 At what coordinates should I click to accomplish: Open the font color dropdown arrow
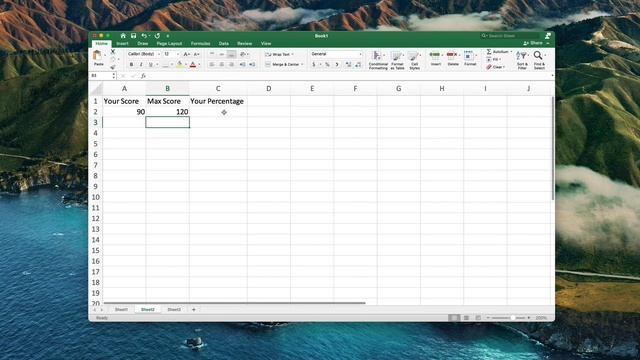tap(199, 64)
